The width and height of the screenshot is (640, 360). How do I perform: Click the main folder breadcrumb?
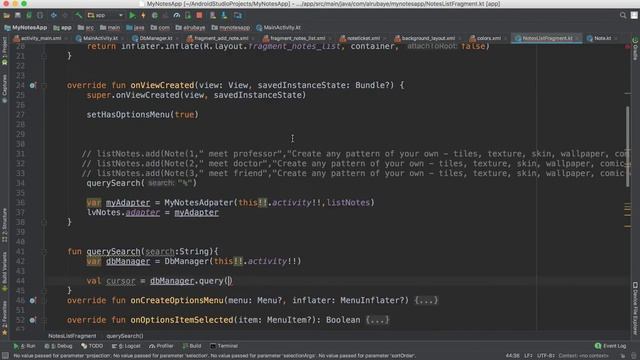(x=110, y=28)
